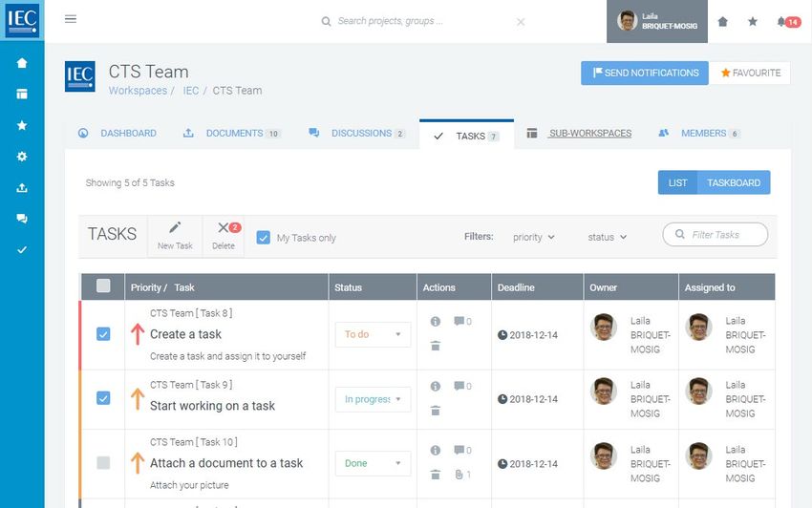Open notifications bell with 14 badge
Screen dimensions: 812x508
[x=789, y=22]
